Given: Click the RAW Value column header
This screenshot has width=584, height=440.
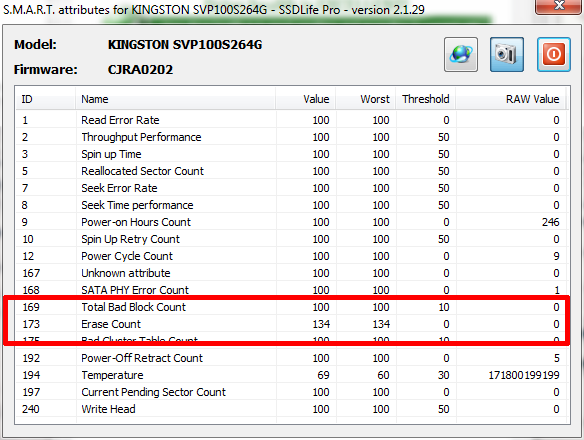Looking at the screenshot, I should [511, 99].
